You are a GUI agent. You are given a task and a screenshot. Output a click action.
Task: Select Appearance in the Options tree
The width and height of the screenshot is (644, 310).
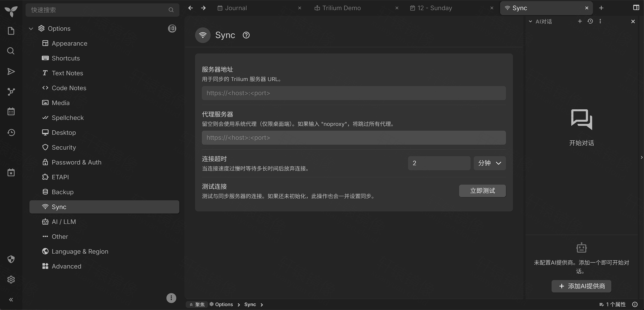click(x=104, y=43)
